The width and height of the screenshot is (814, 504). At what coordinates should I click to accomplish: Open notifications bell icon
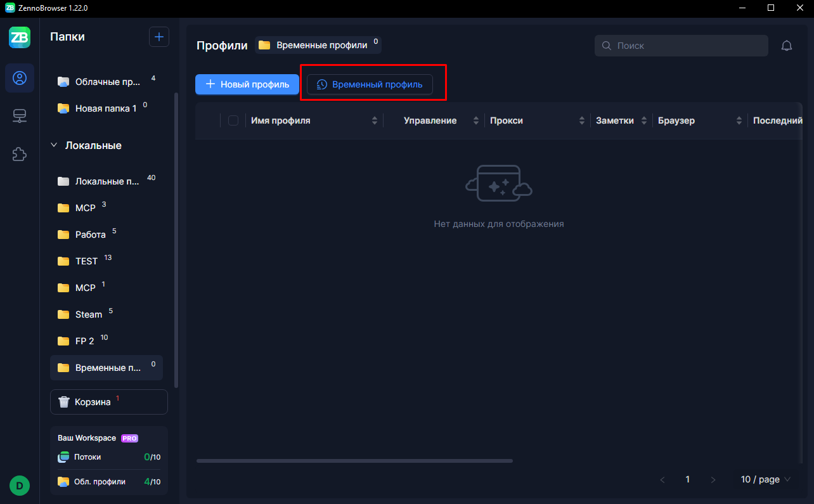click(x=787, y=46)
